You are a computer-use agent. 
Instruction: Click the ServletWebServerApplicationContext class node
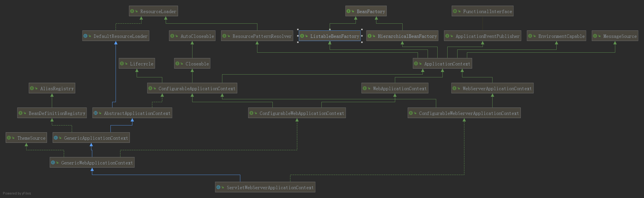[265, 187]
